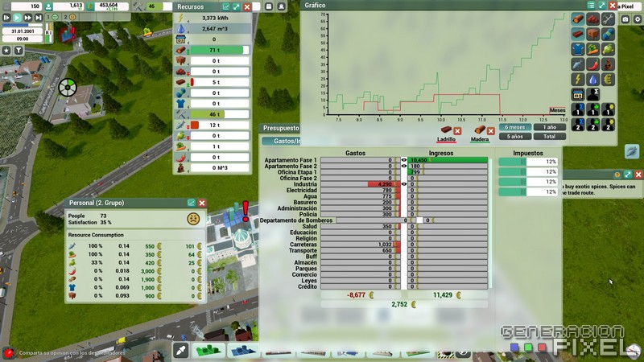644x362 pixels.
Task: Expand Gráfico panel with the arrows icon
Action: tap(601, 6)
